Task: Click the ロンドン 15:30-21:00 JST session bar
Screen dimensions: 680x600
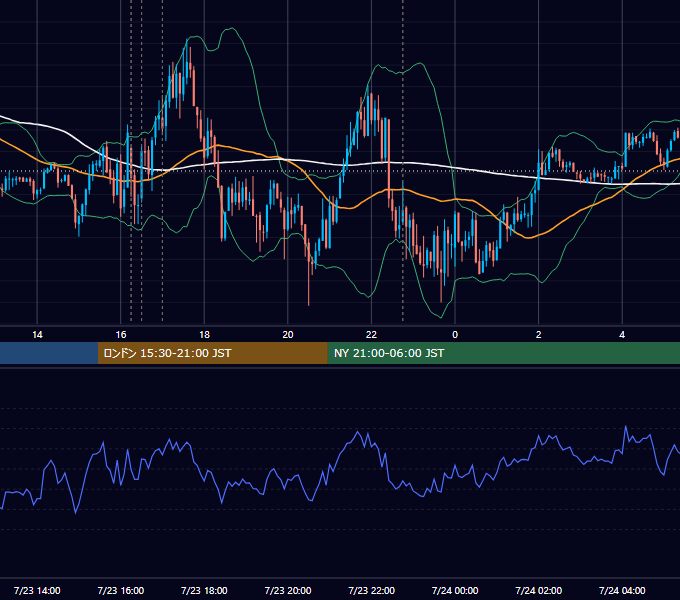Action: click(x=212, y=353)
